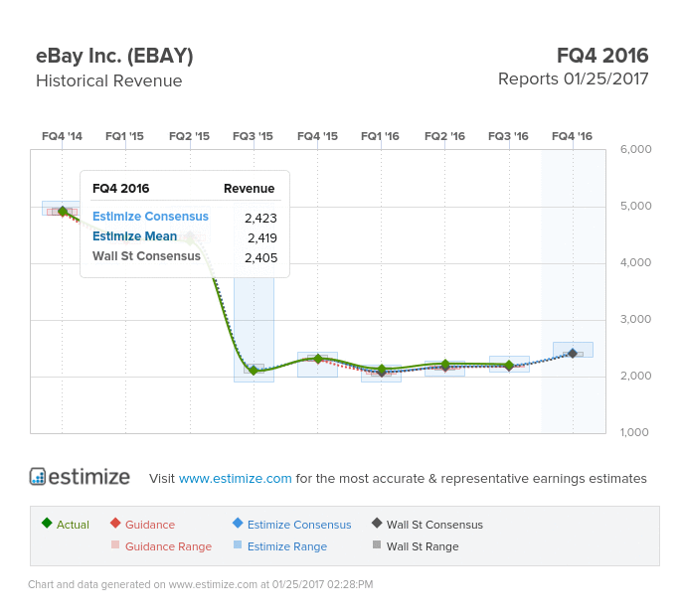Screen dimensions: 681x616
Task: Click the 6,000 y-axis label
Action: [636, 149]
